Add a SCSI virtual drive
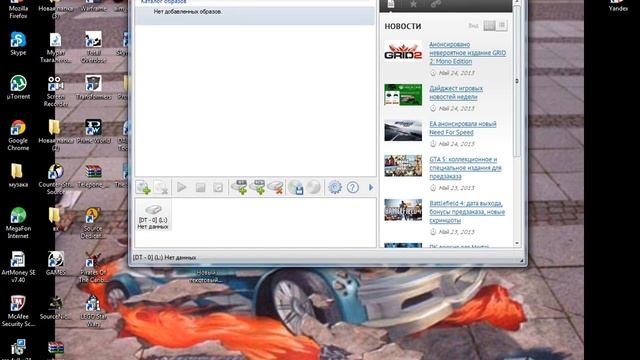Screen dimensions: 640x360 point(258,187)
